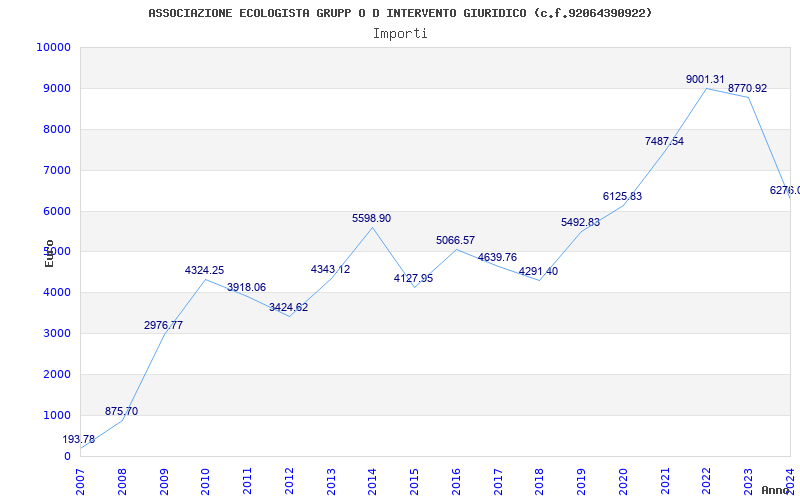Select peak value 5598.90
Image resolution: width=800 pixels, height=500 pixels.
[371, 218]
